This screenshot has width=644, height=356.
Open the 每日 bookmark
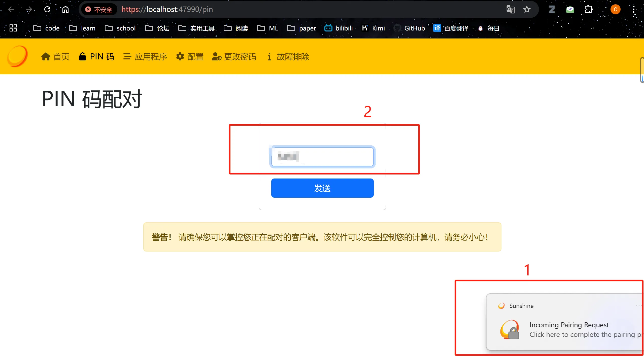489,28
